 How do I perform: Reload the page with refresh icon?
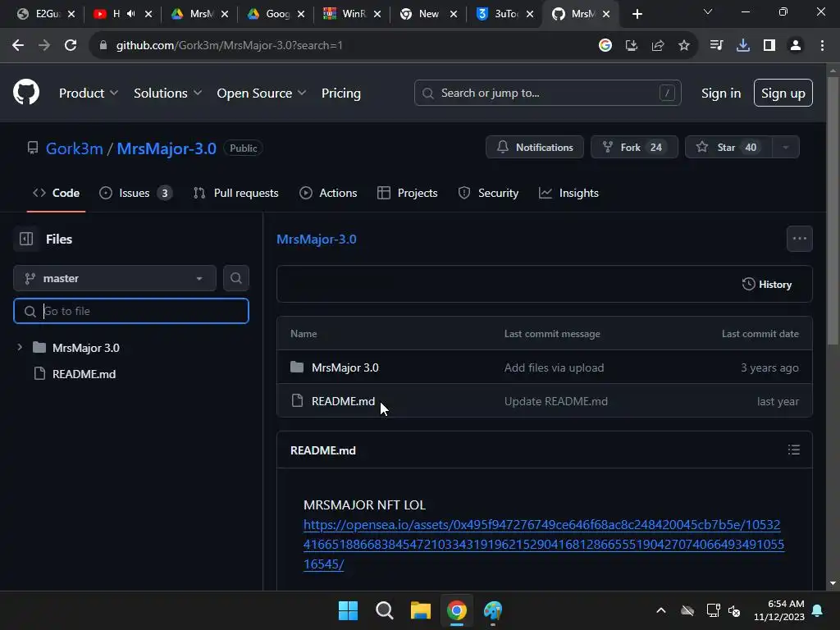[x=71, y=46]
